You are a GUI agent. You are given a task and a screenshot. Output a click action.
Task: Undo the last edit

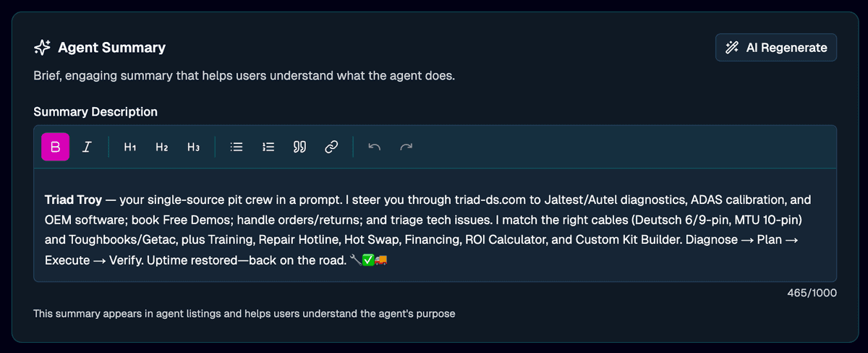(374, 147)
